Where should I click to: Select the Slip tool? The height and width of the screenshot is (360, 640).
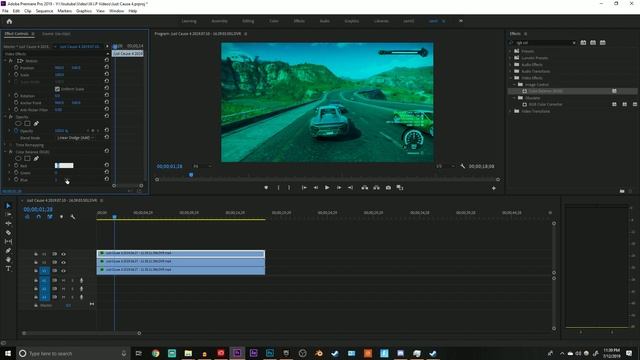point(8,242)
